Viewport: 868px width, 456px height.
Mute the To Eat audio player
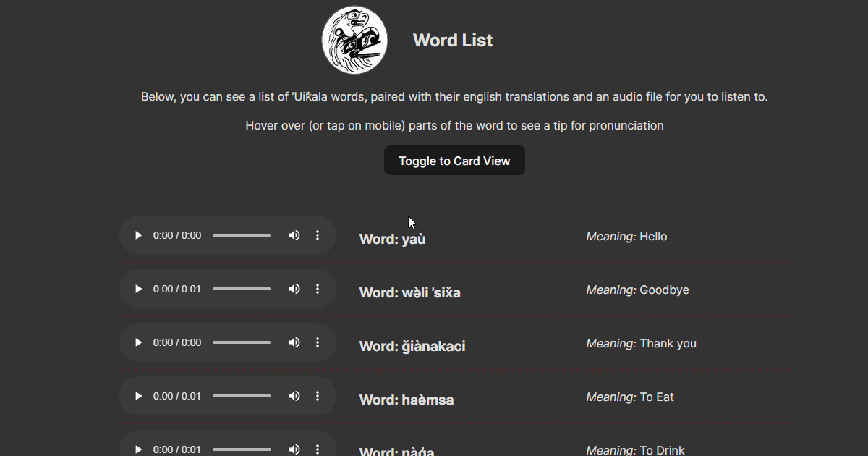(294, 396)
